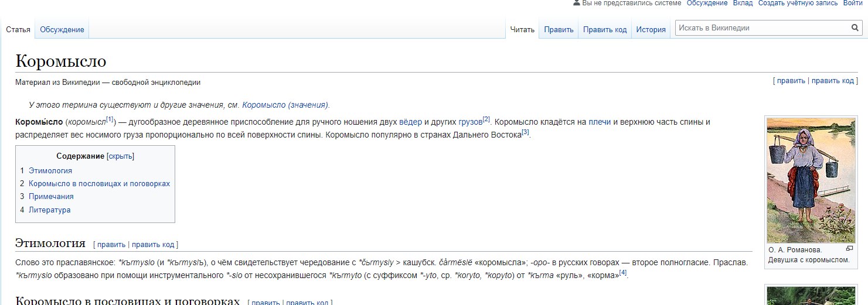Open the История tab
Viewport: 868px width, 305px height.
coord(651,29)
